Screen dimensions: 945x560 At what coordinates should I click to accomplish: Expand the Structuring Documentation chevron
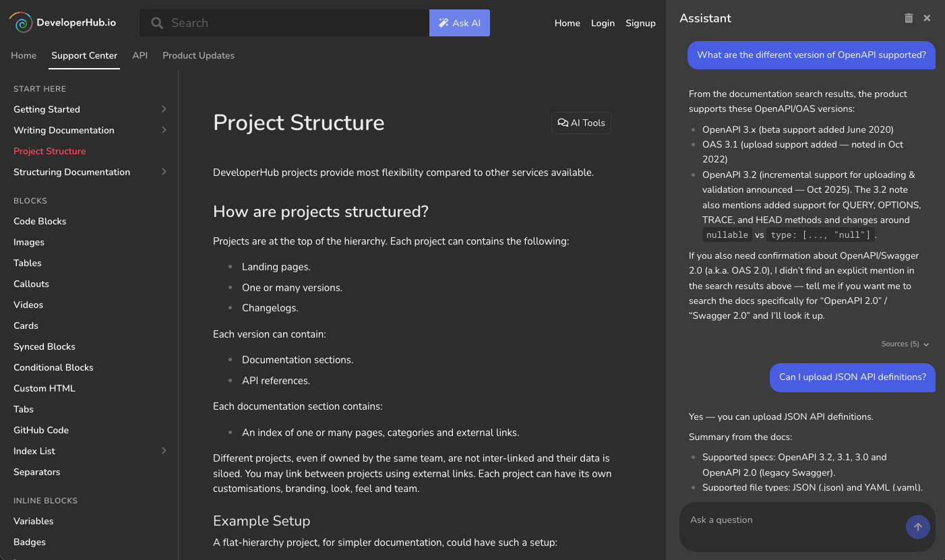pyautogui.click(x=164, y=172)
